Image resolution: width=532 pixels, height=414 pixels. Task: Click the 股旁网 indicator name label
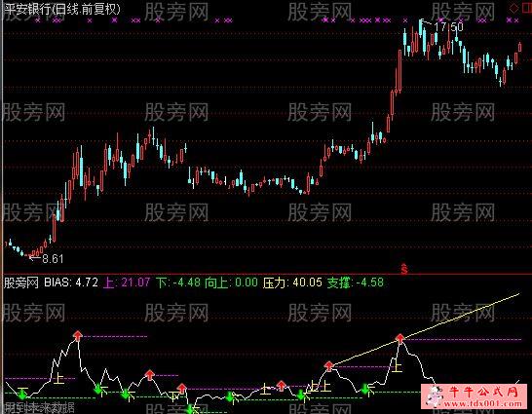21,282
